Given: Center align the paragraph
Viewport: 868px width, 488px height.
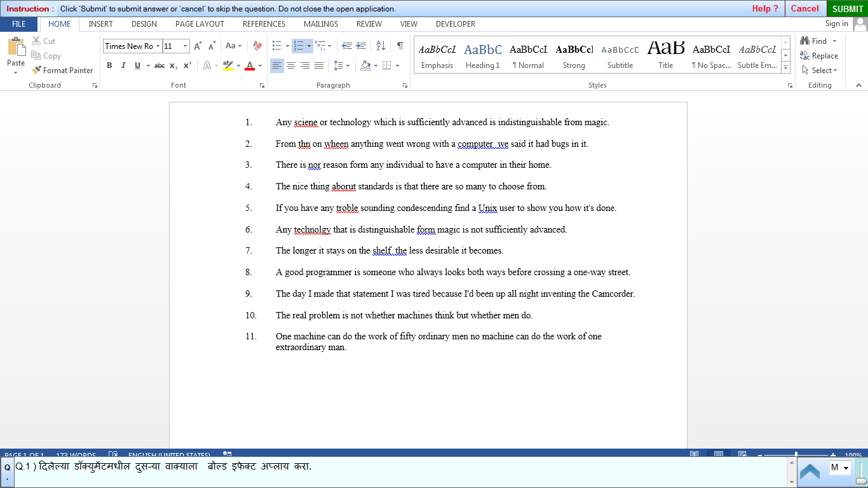Looking at the screenshot, I should click(x=291, y=65).
